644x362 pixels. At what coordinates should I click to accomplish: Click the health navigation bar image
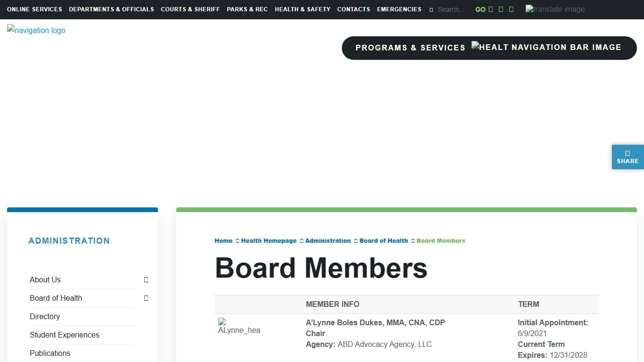[x=546, y=47]
